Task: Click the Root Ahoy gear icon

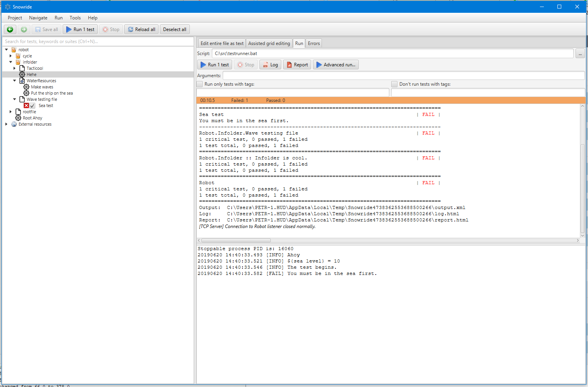Action: tap(18, 118)
